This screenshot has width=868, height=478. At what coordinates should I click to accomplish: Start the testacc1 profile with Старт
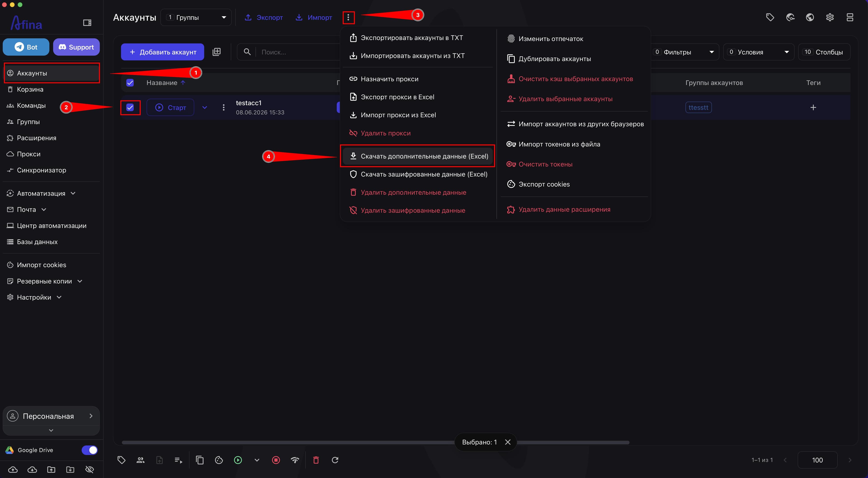point(170,108)
